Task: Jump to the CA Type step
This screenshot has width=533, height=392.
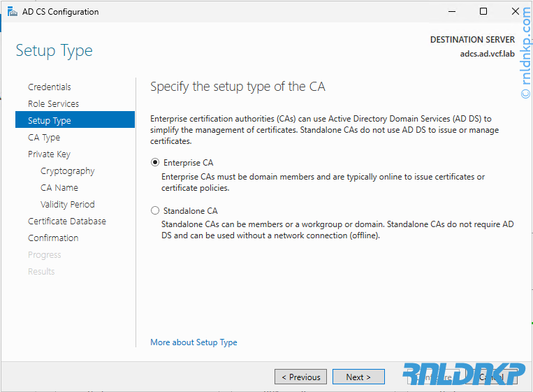Action: coord(44,138)
